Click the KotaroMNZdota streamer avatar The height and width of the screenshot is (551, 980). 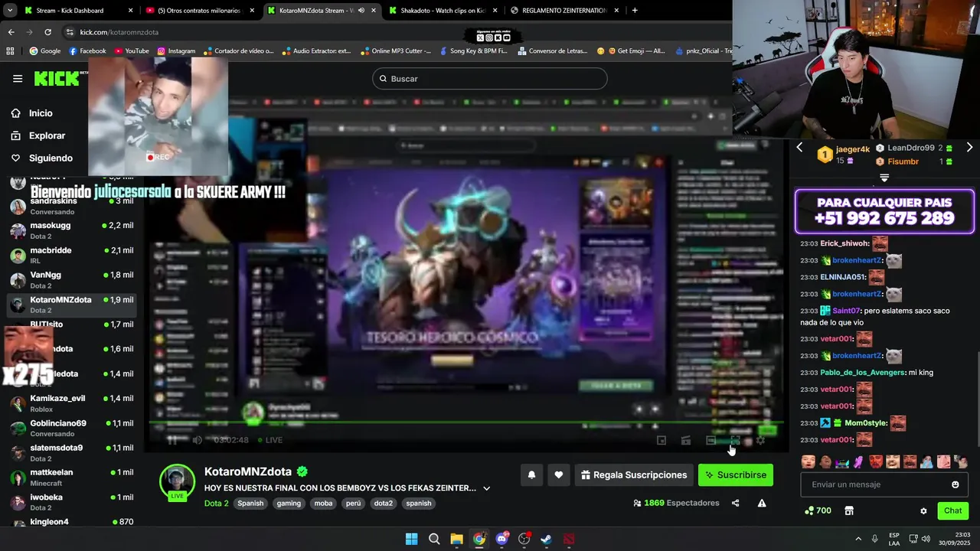pos(177,482)
